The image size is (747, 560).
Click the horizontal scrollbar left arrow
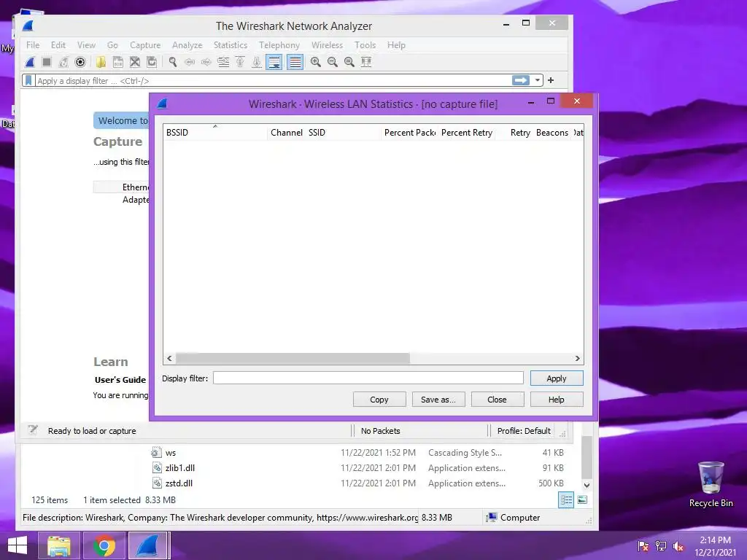(x=169, y=359)
